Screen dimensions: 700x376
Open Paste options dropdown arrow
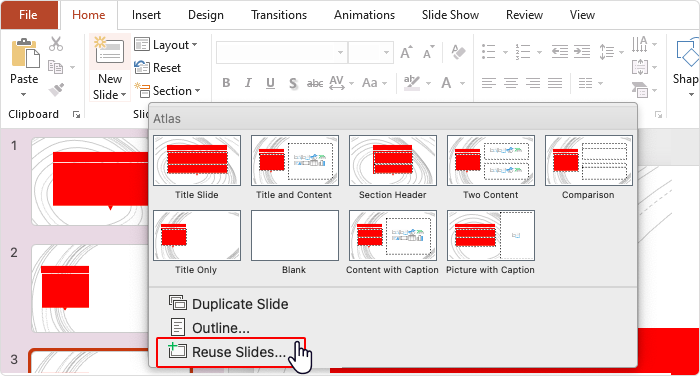pyautogui.click(x=24, y=95)
